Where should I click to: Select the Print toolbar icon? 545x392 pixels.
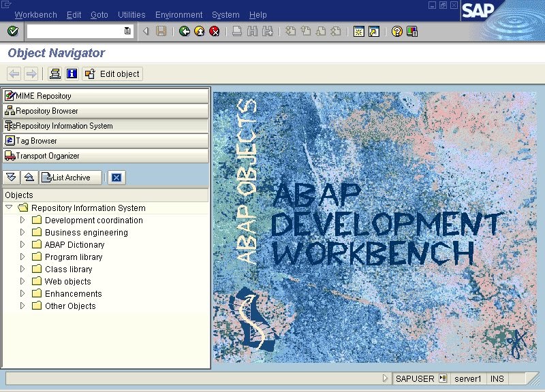click(x=236, y=31)
